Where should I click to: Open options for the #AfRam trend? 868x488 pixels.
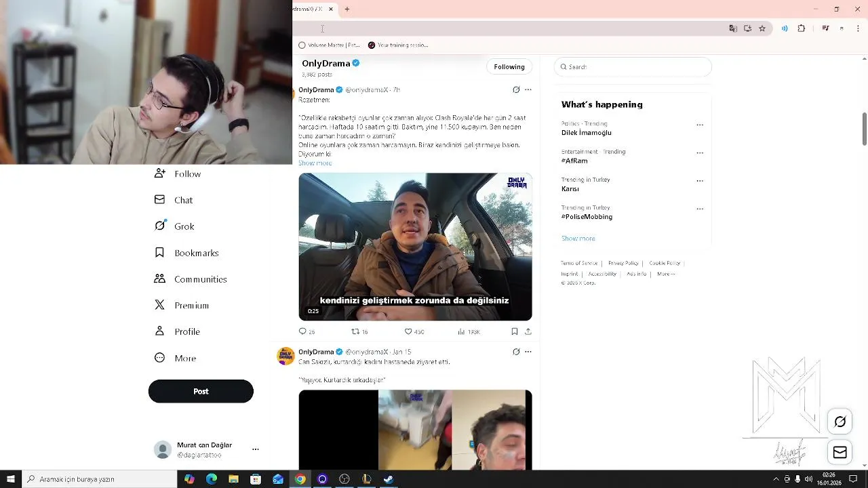tap(700, 152)
